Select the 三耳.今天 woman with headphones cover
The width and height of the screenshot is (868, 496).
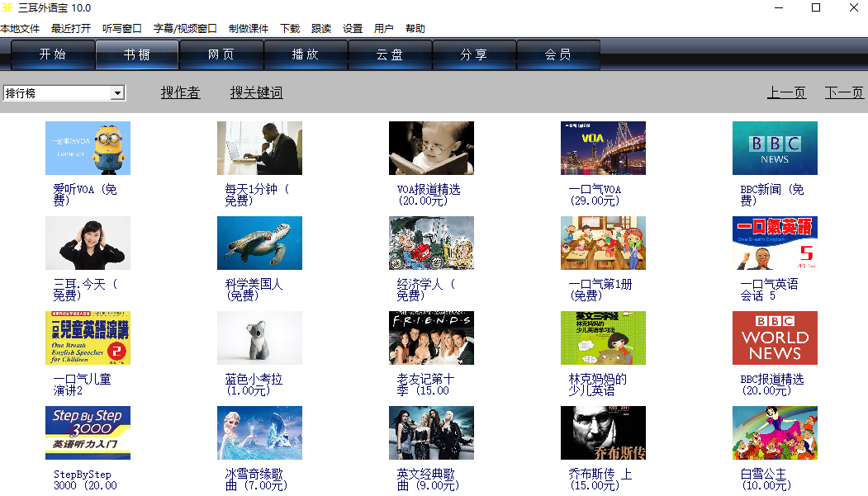88,243
